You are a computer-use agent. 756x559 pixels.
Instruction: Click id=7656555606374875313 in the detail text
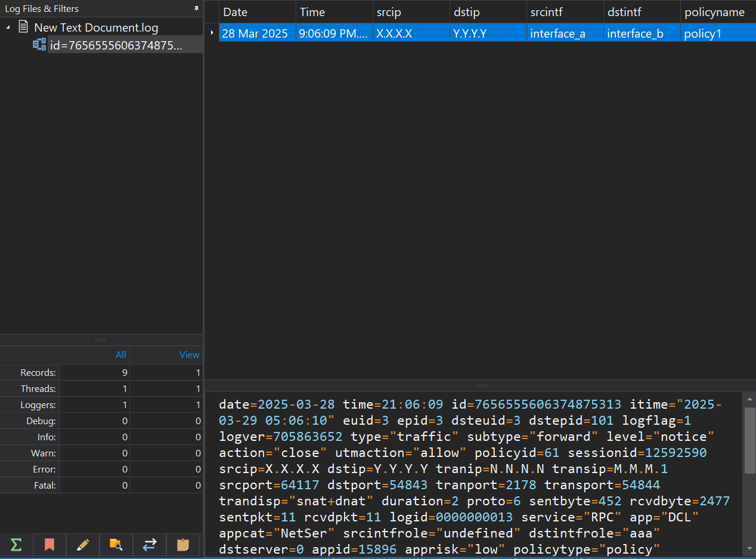[536, 404]
